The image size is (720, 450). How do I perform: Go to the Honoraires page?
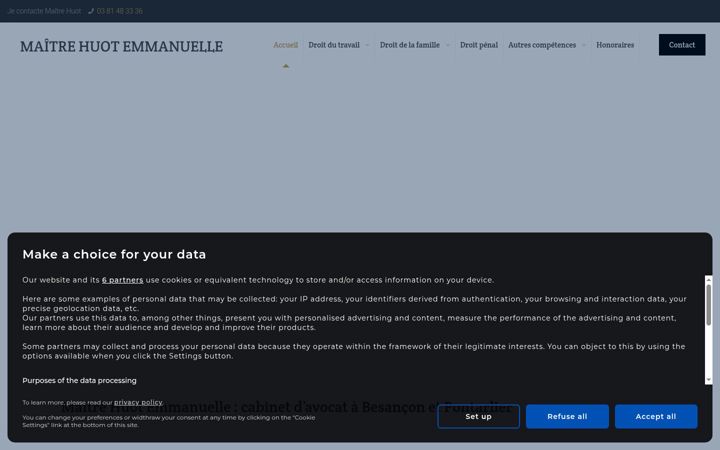pos(615,45)
